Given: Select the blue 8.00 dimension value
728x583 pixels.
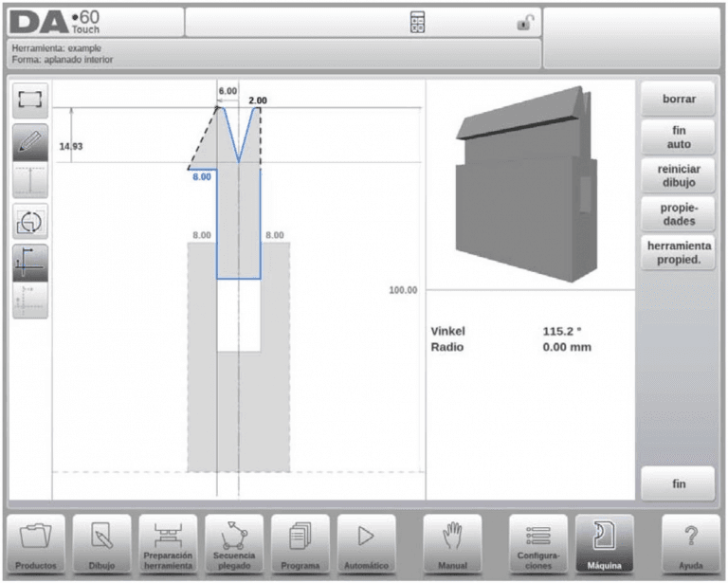Looking at the screenshot, I should click(x=202, y=177).
